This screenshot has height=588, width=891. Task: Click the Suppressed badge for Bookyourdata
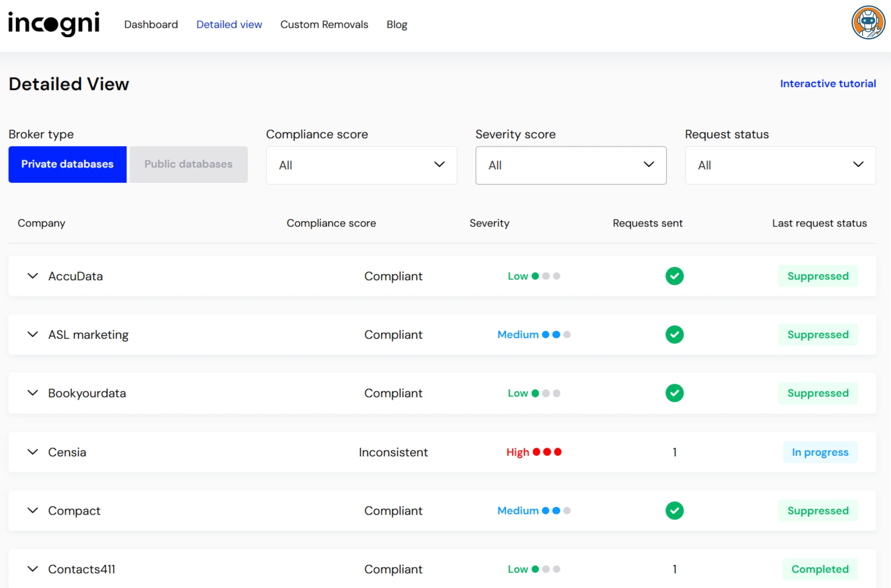tap(818, 393)
